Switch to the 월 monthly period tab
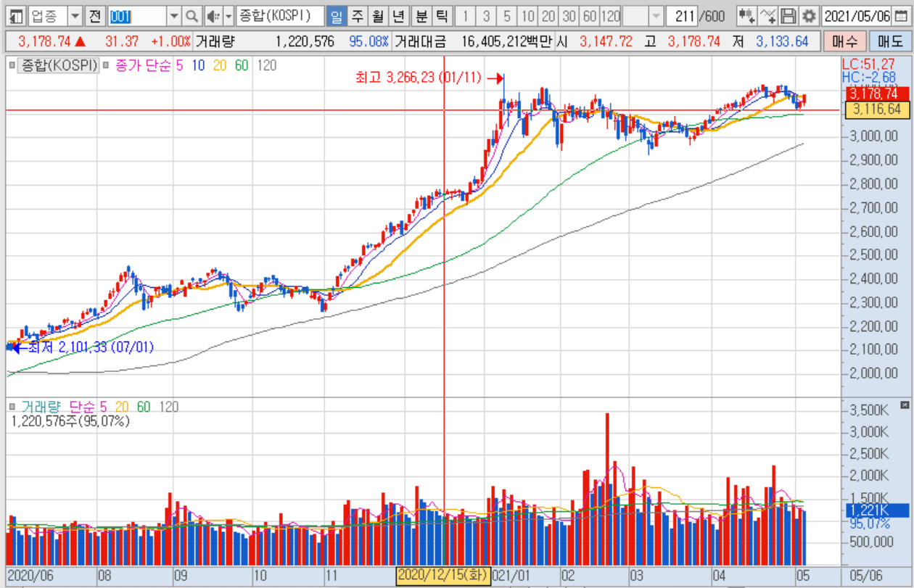Viewport: 914px width, 588px height. [x=378, y=15]
